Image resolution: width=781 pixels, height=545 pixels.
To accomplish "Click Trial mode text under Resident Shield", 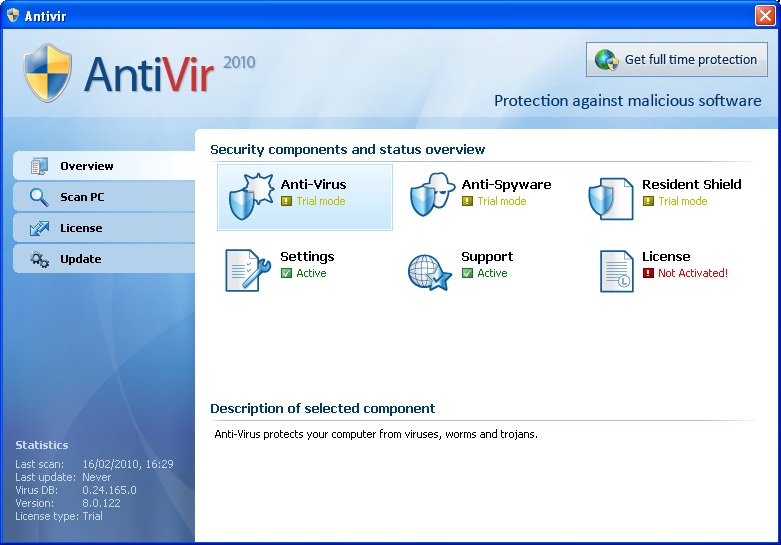I will pos(682,201).
